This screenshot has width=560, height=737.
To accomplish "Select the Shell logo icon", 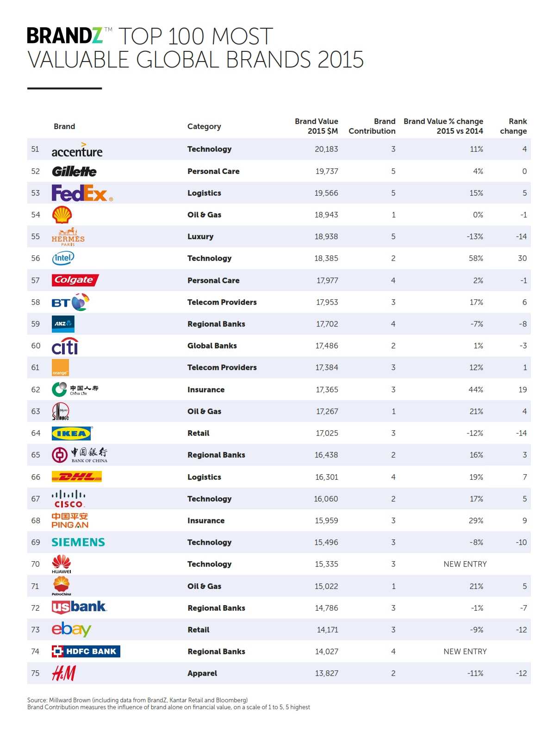I will pyautogui.click(x=62, y=215).
